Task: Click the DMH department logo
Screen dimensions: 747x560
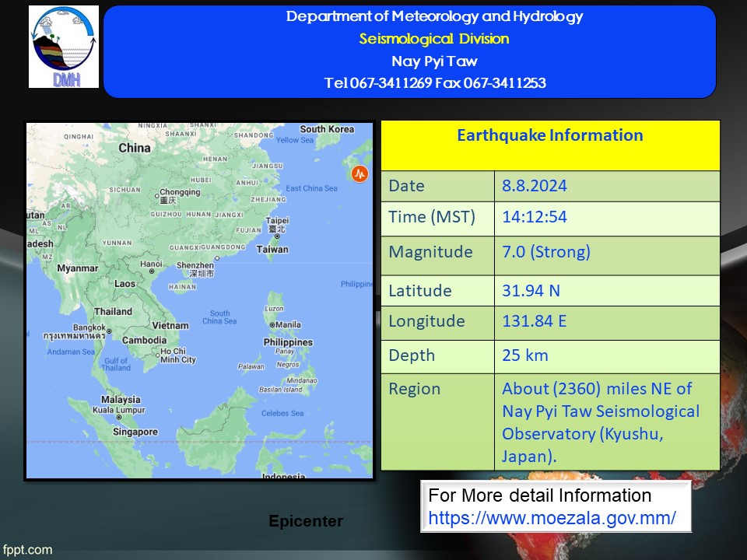Action: [64, 47]
